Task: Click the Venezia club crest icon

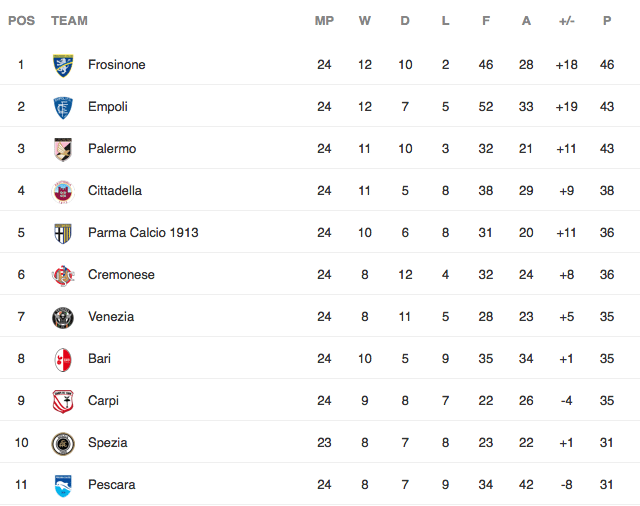Action: [63, 317]
